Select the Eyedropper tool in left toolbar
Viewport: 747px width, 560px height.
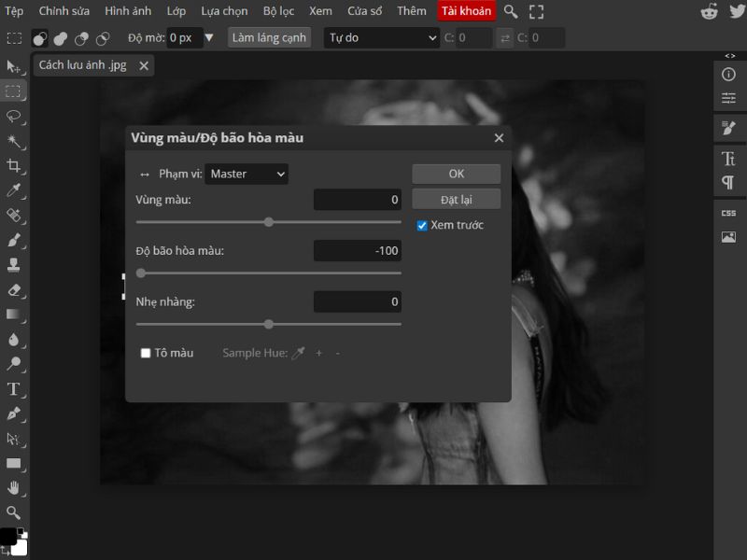[x=13, y=190]
